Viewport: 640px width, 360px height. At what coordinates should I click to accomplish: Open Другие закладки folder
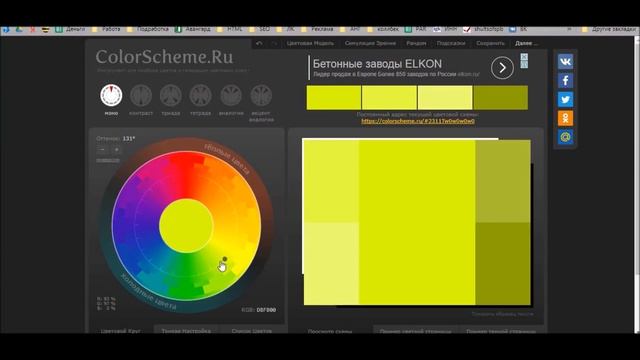pos(609,29)
